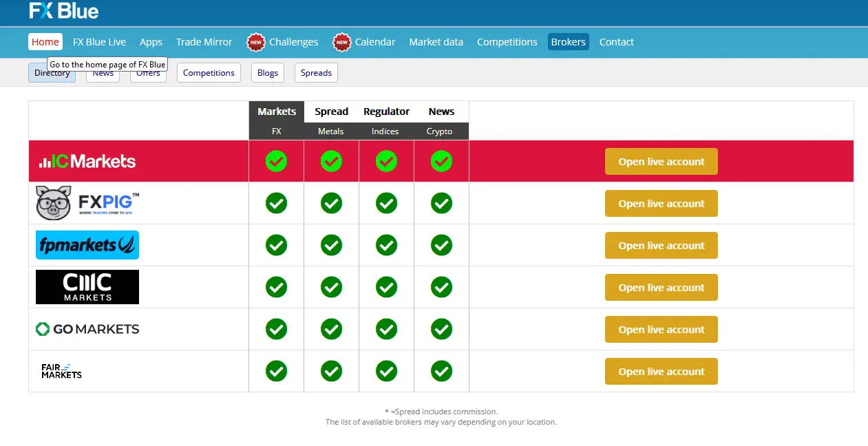Image resolution: width=868 pixels, height=446 pixels.
Task: Open the IC Markets broker logo
Action: pos(87,161)
